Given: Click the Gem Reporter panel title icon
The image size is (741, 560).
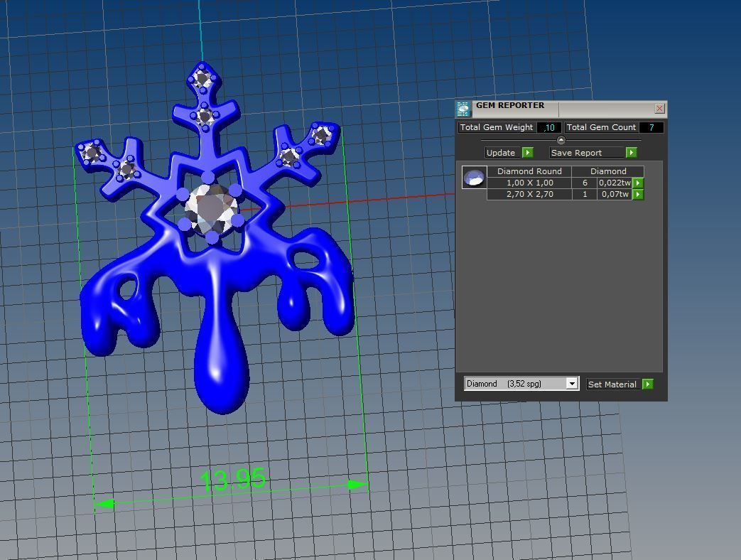Looking at the screenshot, I should click(463, 109).
